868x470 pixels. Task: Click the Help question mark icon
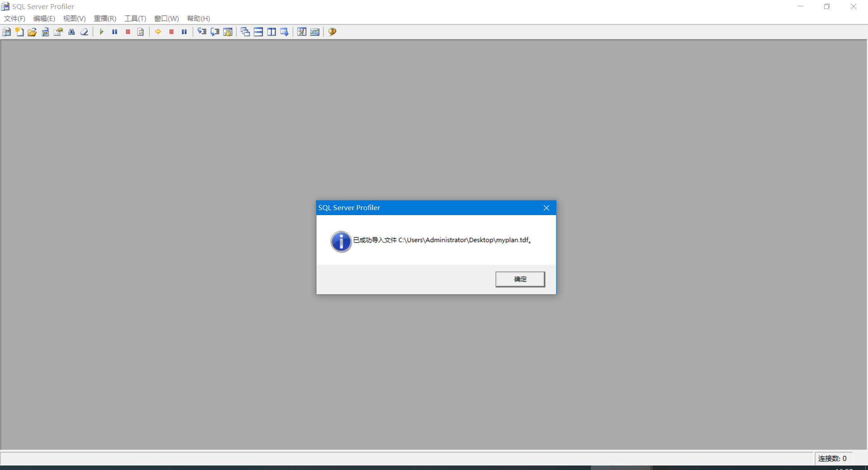pos(332,32)
